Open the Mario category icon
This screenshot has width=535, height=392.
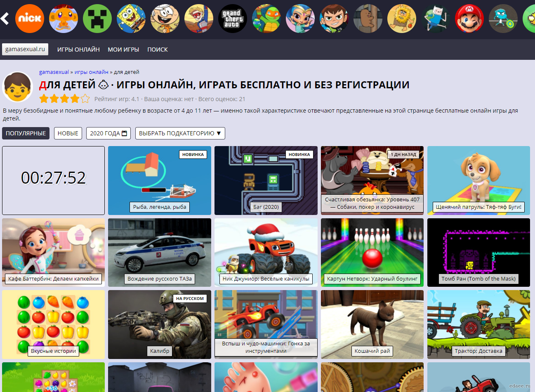pos(469,19)
